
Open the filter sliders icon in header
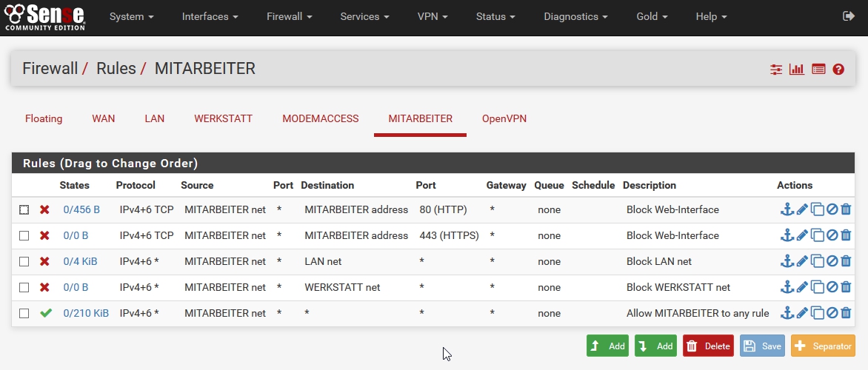point(776,70)
